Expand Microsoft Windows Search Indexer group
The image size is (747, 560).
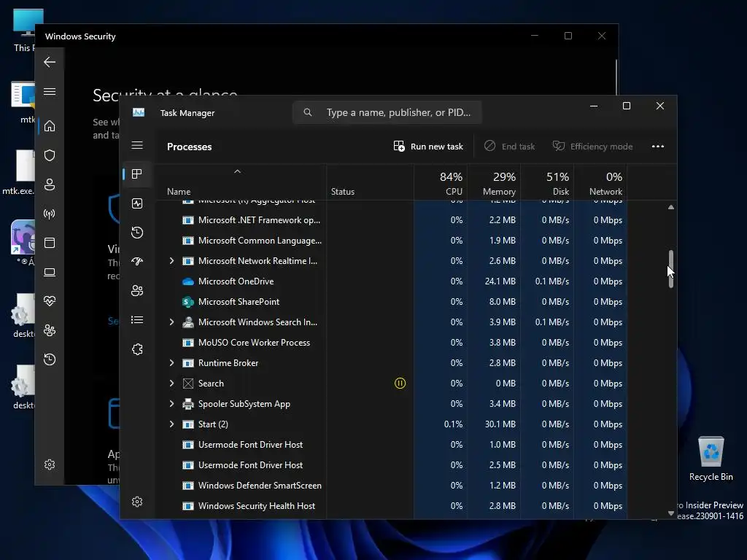tap(171, 322)
